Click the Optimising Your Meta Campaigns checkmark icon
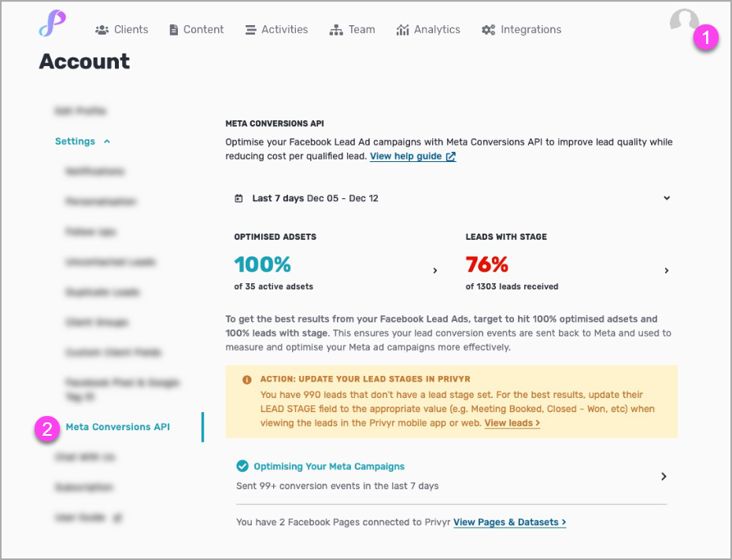 pyautogui.click(x=242, y=466)
